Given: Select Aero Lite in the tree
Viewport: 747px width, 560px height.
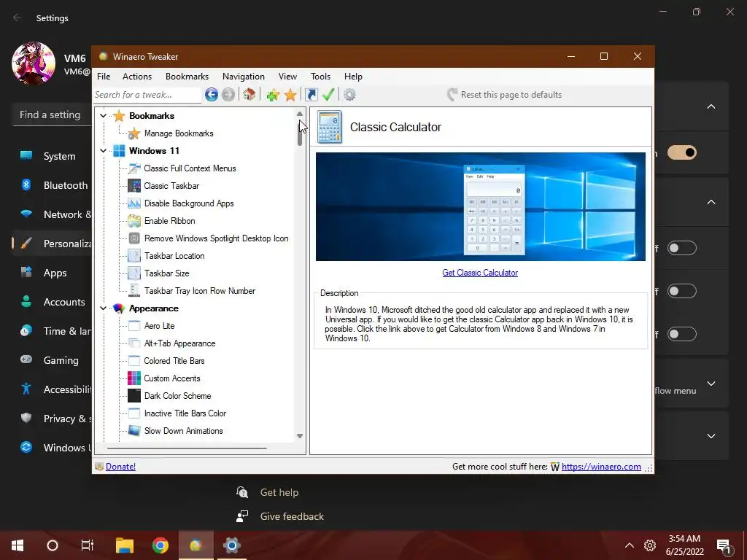Looking at the screenshot, I should pyautogui.click(x=159, y=326).
